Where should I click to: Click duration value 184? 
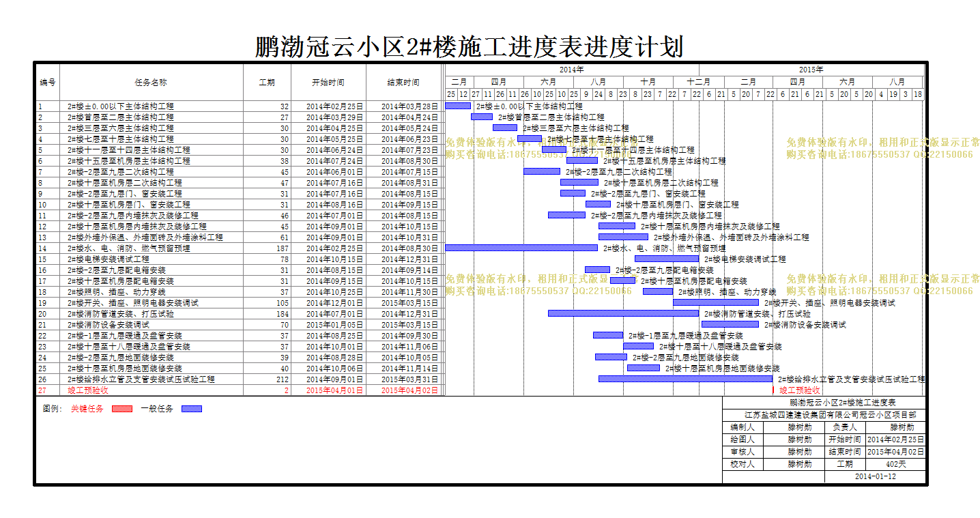(x=282, y=314)
